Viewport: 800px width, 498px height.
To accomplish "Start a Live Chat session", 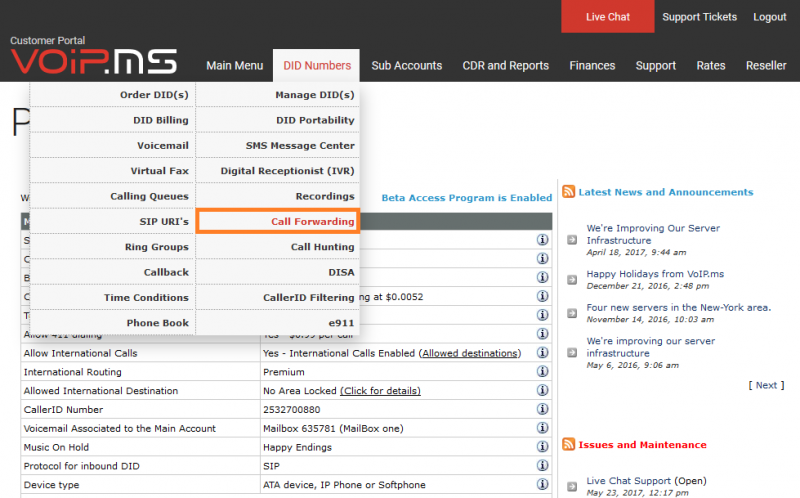I will 608,16.
